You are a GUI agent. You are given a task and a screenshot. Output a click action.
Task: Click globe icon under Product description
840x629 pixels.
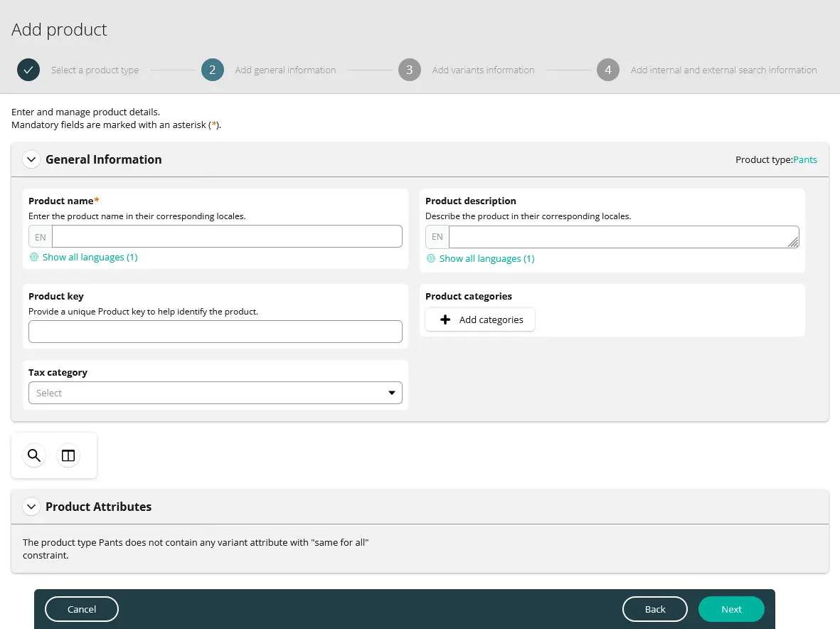430,259
